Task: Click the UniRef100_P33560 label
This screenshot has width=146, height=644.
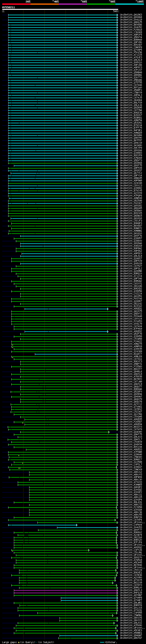Action: tap(131, 366)
